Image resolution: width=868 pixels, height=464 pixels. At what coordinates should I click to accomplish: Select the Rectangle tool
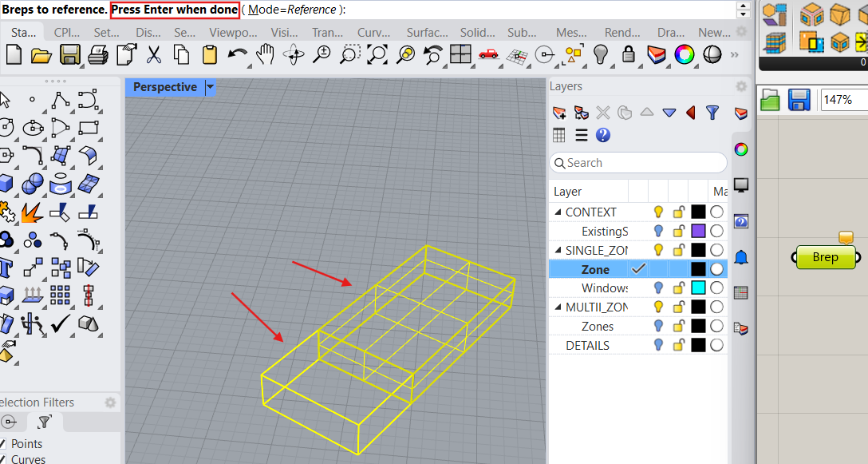[x=89, y=128]
